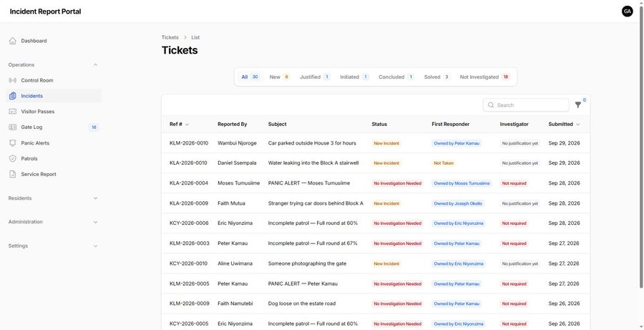Expand the Administration section

pyautogui.click(x=95, y=222)
